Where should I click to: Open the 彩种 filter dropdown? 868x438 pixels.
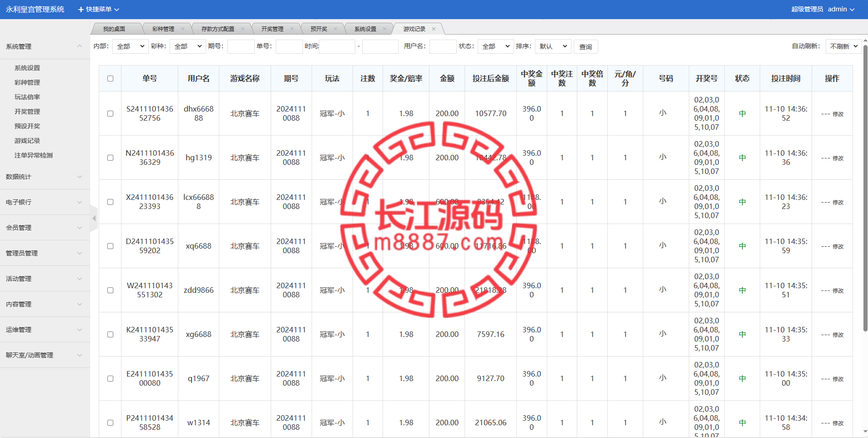(x=188, y=46)
